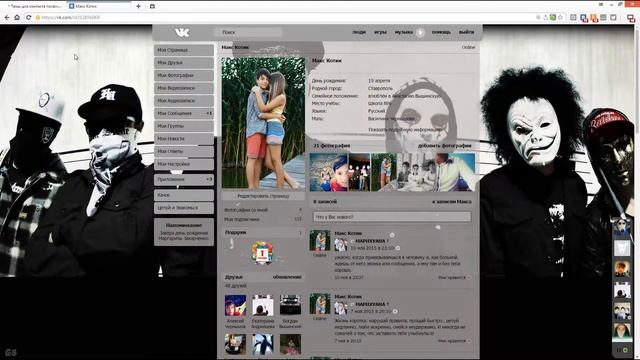Click the VK logo in the header
640x360 pixels.
(182, 32)
